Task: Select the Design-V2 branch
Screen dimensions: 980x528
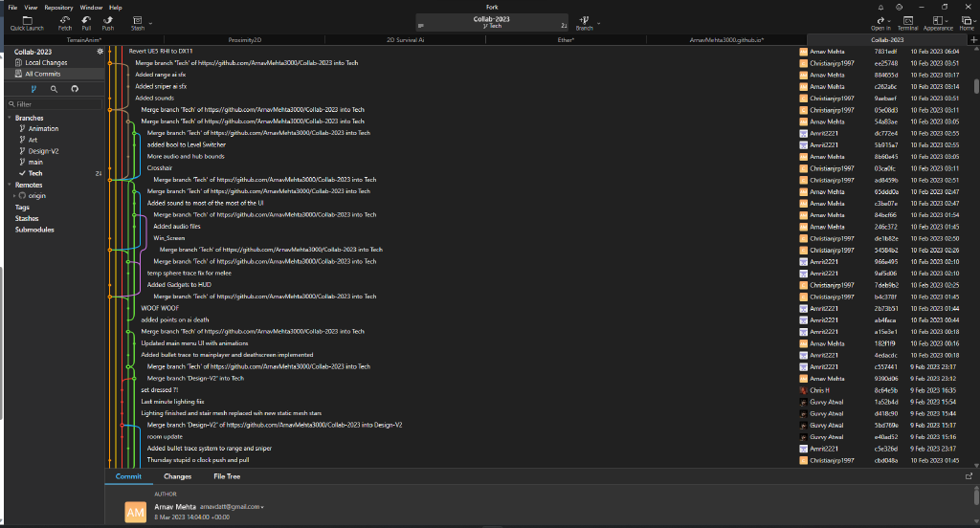Action: (x=43, y=151)
